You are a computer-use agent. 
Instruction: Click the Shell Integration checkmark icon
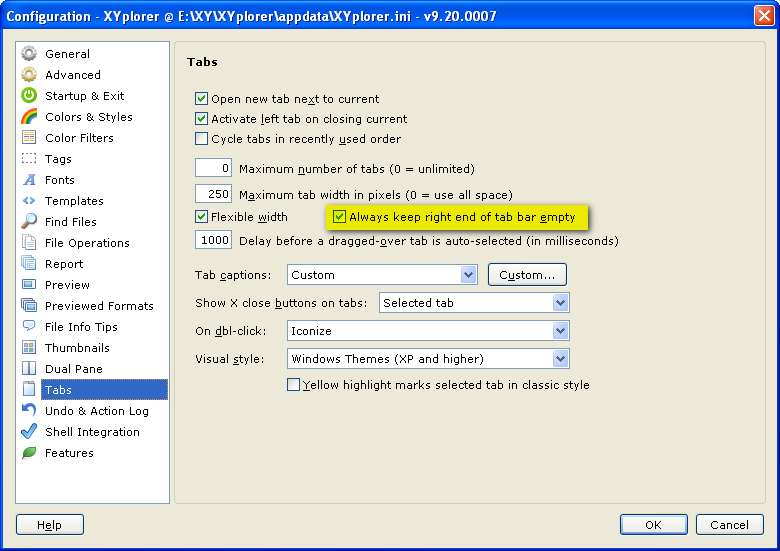(29, 432)
